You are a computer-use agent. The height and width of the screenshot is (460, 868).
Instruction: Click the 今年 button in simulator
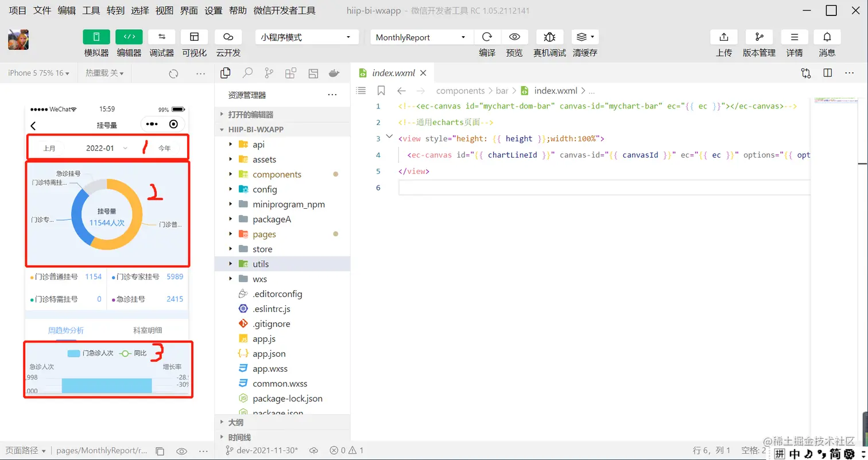[x=164, y=148]
